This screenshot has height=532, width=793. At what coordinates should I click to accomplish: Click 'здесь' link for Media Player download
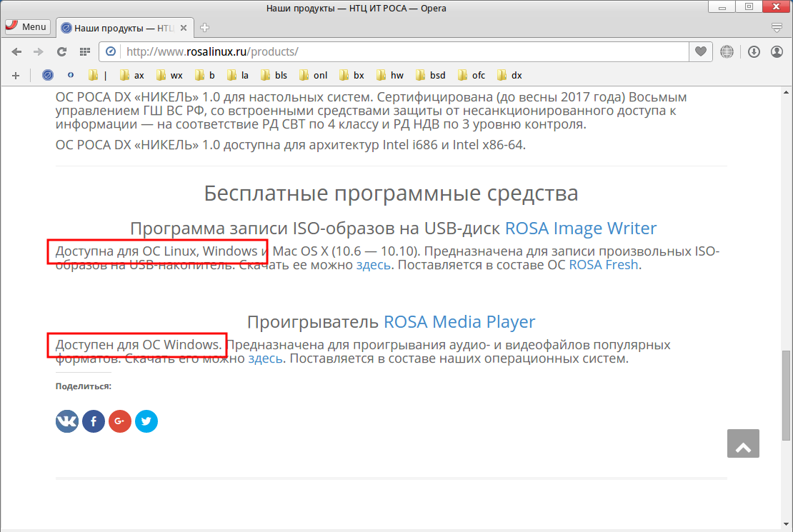coord(265,358)
